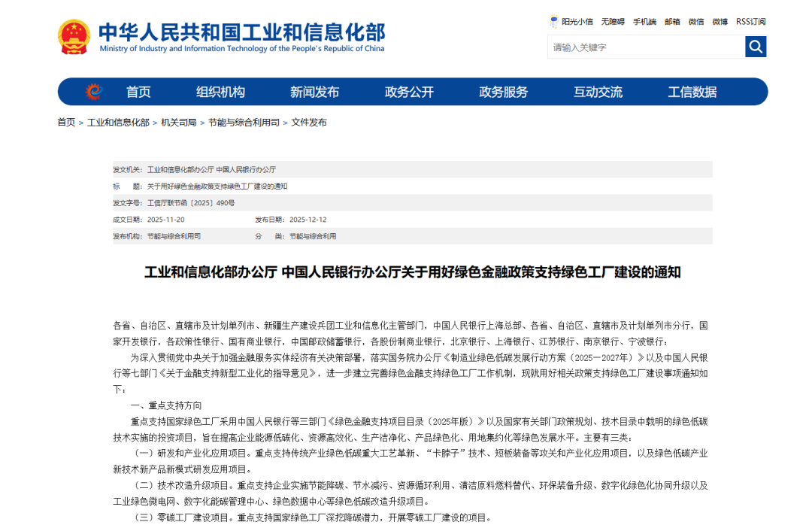Click the red gear icon in navigation bar
Image resolution: width=812 pixels, height=528 pixels.
(93, 92)
